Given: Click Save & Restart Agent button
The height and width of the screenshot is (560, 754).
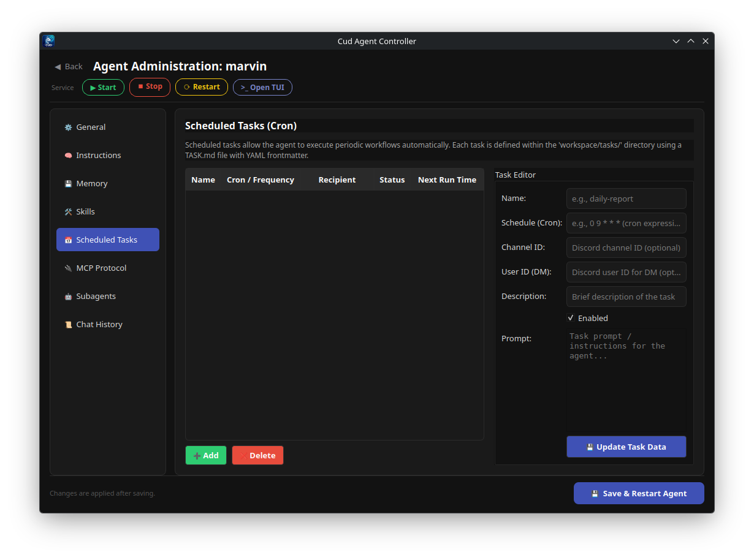Looking at the screenshot, I should [x=639, y=493].
